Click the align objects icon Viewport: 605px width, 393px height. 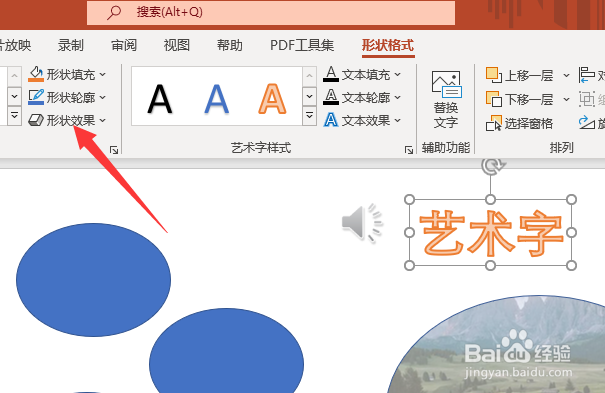click(x=586, y=75)
